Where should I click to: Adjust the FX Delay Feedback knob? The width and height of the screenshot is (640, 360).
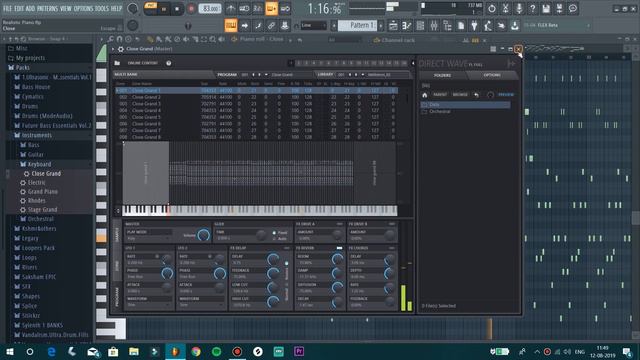point(273,273)
